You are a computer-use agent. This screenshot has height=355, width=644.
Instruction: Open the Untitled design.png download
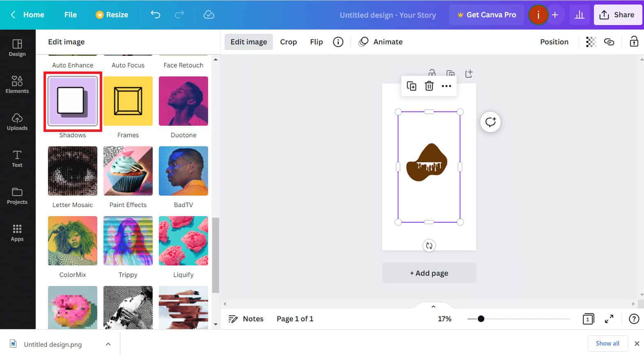(53, 344)
